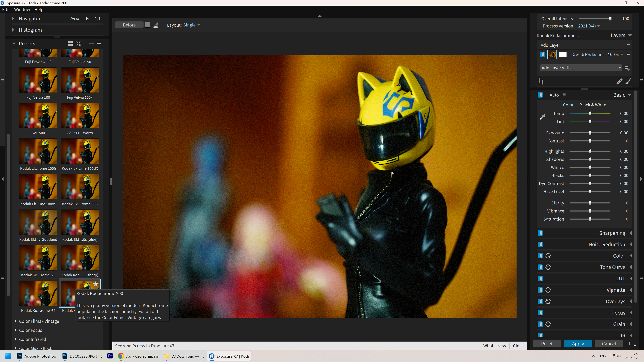This screenshot has height=362, width=644.
Task: Select the Color tab in Basic panel
Action: point(568,105)
